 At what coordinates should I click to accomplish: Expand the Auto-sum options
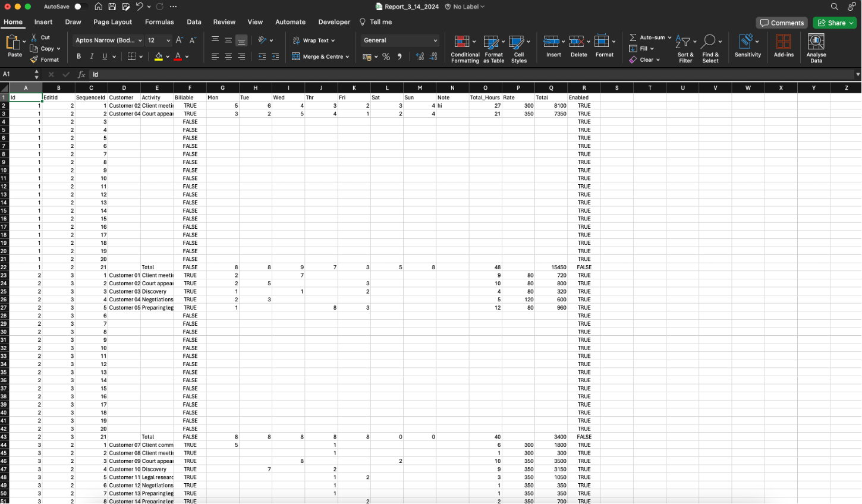(669, 37)
